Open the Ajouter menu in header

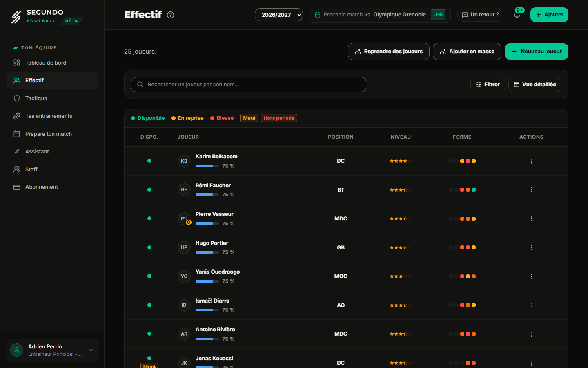549,15
